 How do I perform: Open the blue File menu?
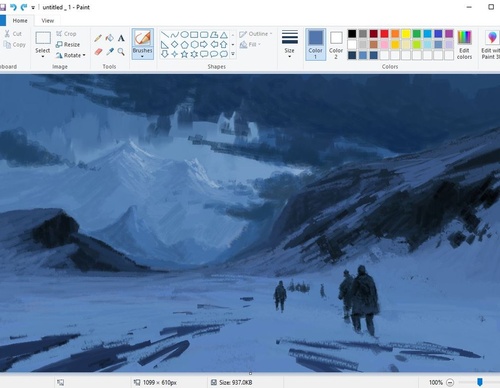click(3, 20)
